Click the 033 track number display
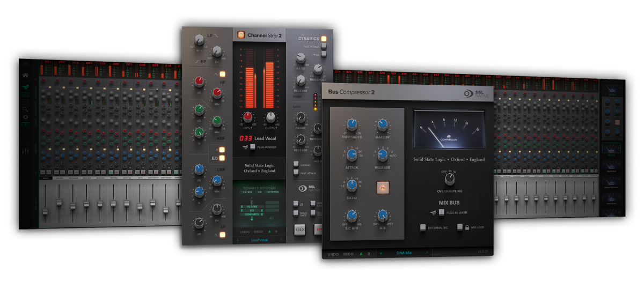Screen dimensions: 644x281 (x=245, y=138)
